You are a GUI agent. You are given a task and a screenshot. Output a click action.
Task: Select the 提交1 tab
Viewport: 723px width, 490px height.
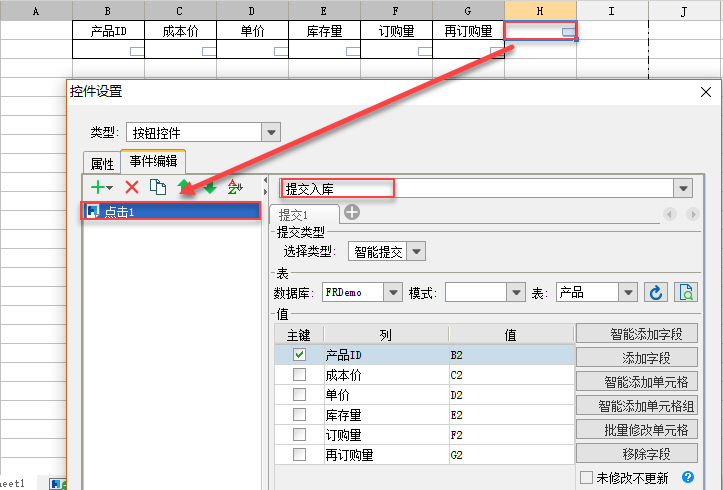pos(304,215)
